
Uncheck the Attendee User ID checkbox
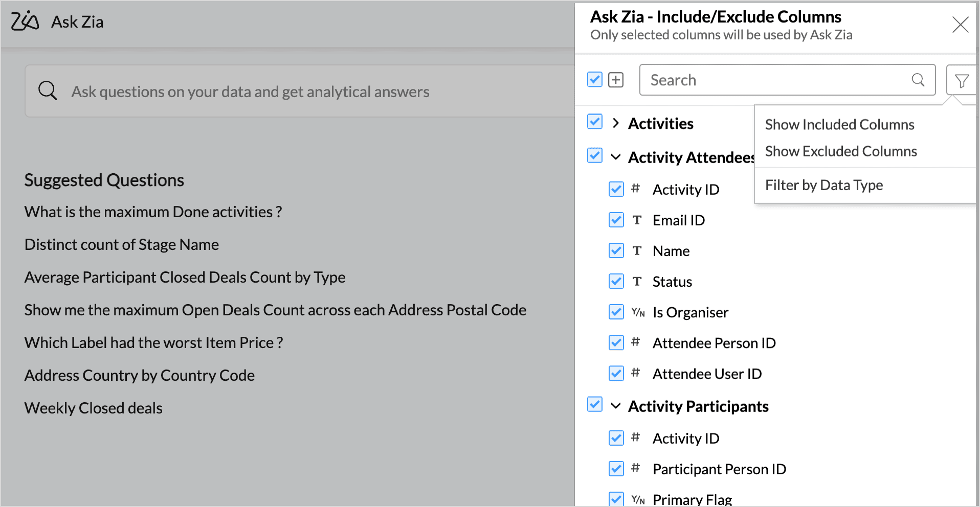click(x=616, y=373)
